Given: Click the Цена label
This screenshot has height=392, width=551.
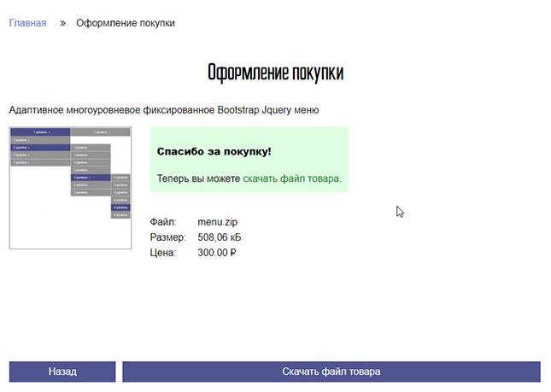Looking at the screenshot, I should pos(162,253).
